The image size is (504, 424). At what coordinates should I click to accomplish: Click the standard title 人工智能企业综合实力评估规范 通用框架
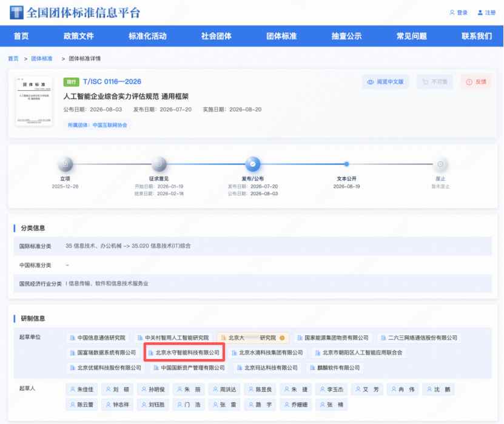click(x=126, y=96)
